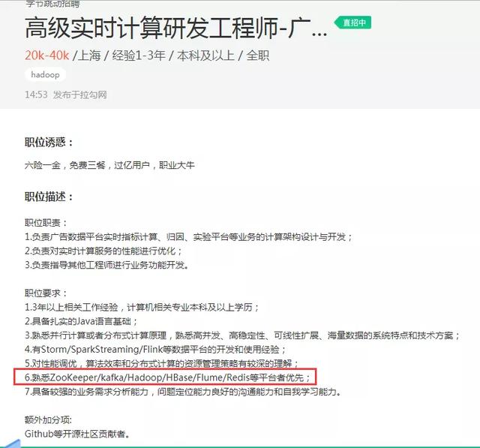Viewport: 480px width, 448px height.
Task: Click the Java语言基础 requirement line
Action: click(x=81, y=321)
